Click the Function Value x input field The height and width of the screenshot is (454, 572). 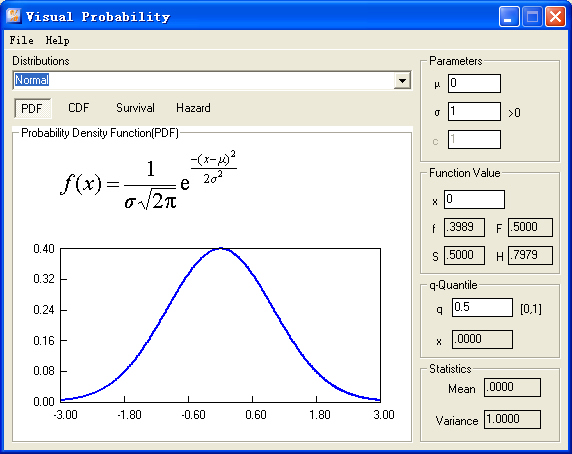[474, 199]
